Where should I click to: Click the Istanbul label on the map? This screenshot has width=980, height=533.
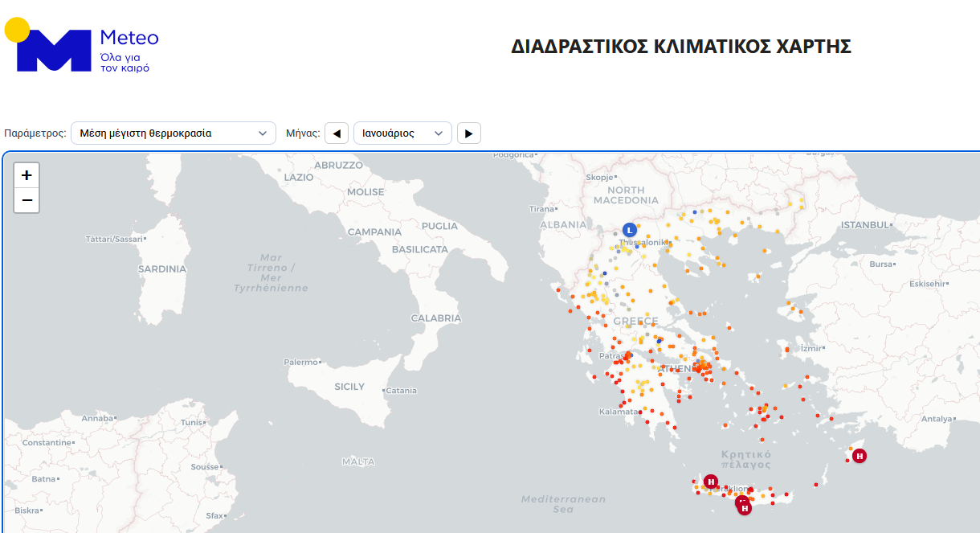click(864, 225)
